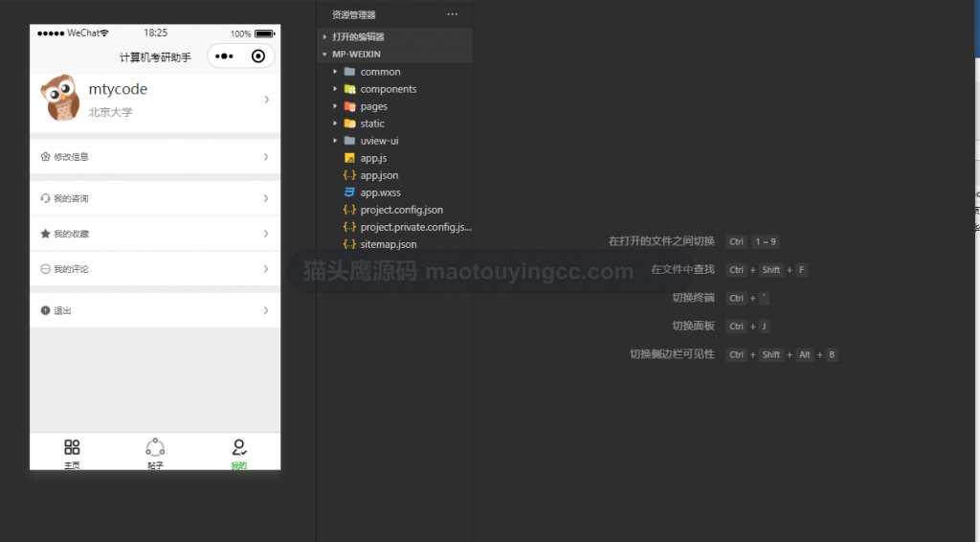Click the project.config.json file icon
Viewport: 980px width, 542px height.
coord(350,210)
